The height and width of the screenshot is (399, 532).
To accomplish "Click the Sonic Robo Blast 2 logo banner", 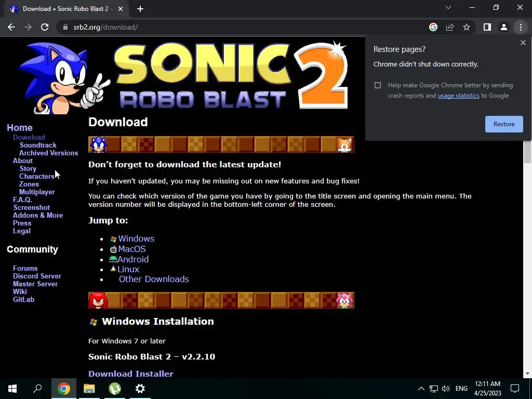I will [x=184, y=77].
